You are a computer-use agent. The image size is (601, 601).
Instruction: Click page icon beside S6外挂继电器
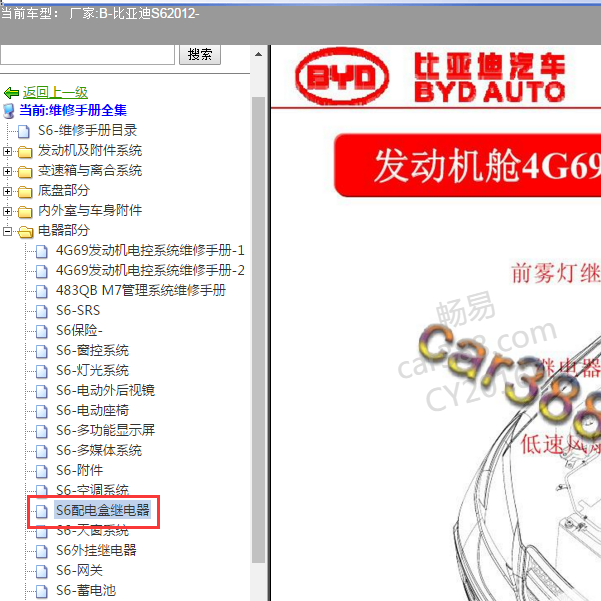42,551
